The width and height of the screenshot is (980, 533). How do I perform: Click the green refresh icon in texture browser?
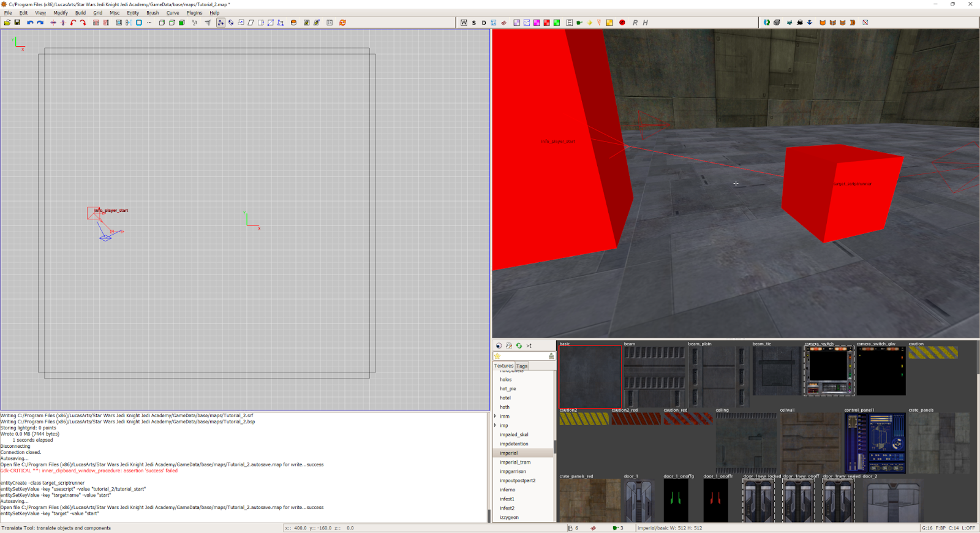[x=519, y=346]
